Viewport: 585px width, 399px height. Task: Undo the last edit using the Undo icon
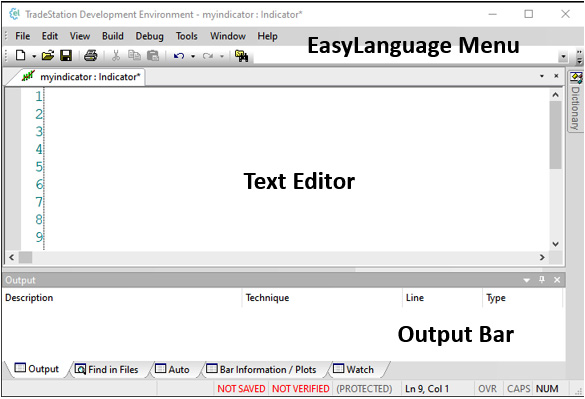[x=179, y=56]
